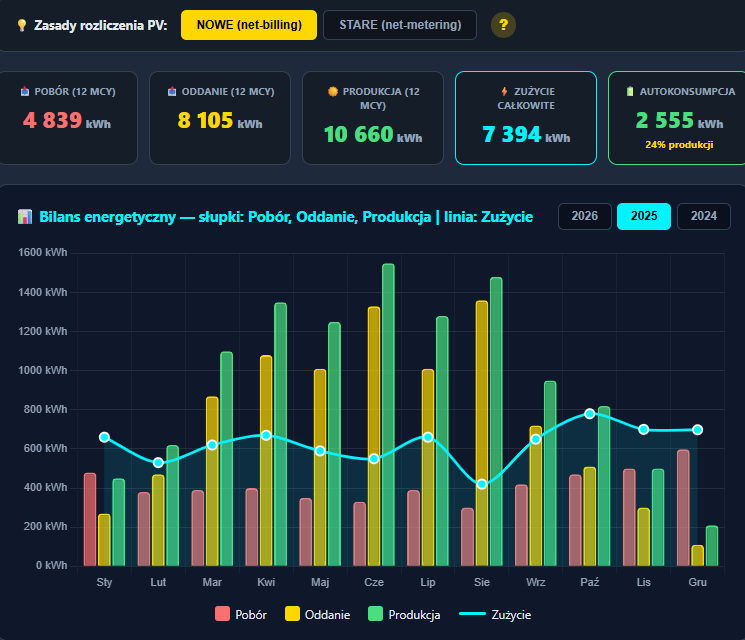Viewport: 745px width, 640px height.
Task: Click the icon in Pobór (12 mcy) card
Action: tap(25, 92)
